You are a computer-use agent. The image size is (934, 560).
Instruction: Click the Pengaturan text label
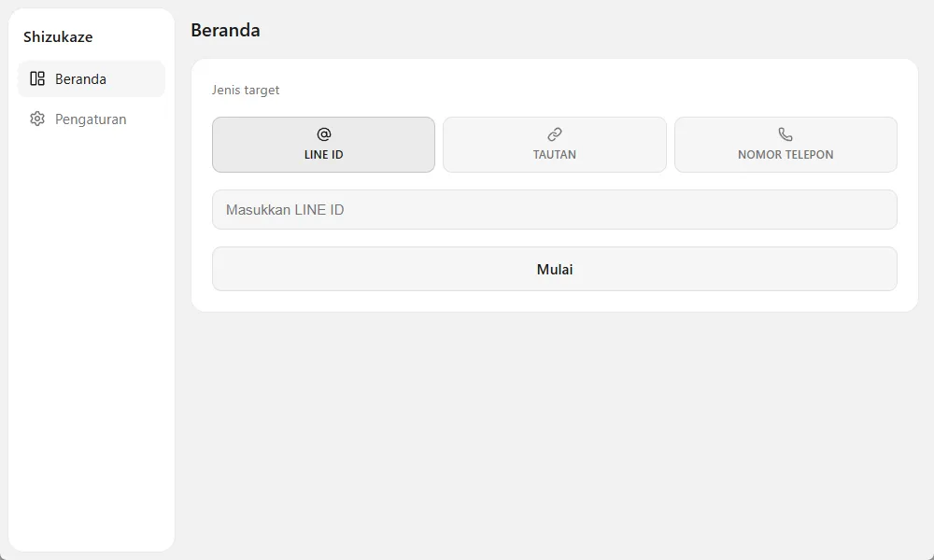[x=91, y=119]
